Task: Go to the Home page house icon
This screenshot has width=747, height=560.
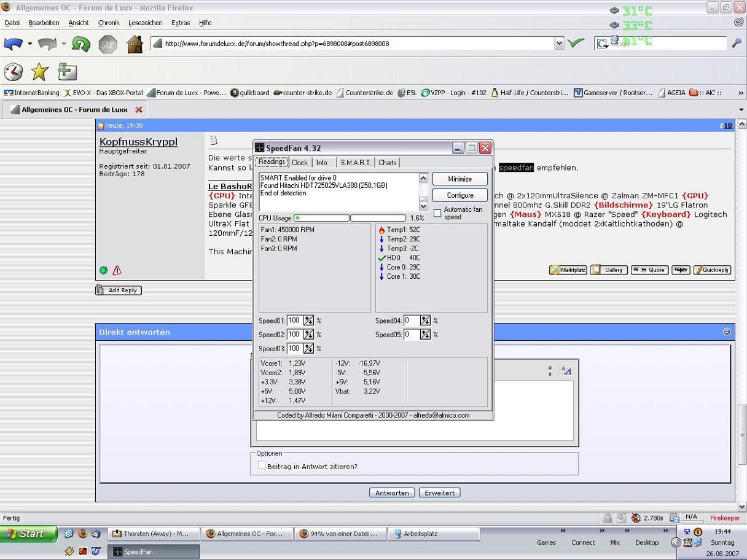Action: [135, 44]
